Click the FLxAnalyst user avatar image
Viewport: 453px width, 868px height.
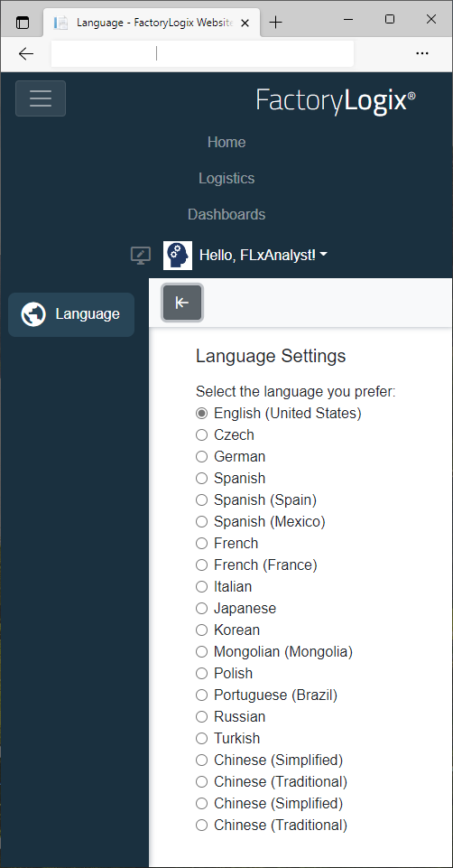178,256
